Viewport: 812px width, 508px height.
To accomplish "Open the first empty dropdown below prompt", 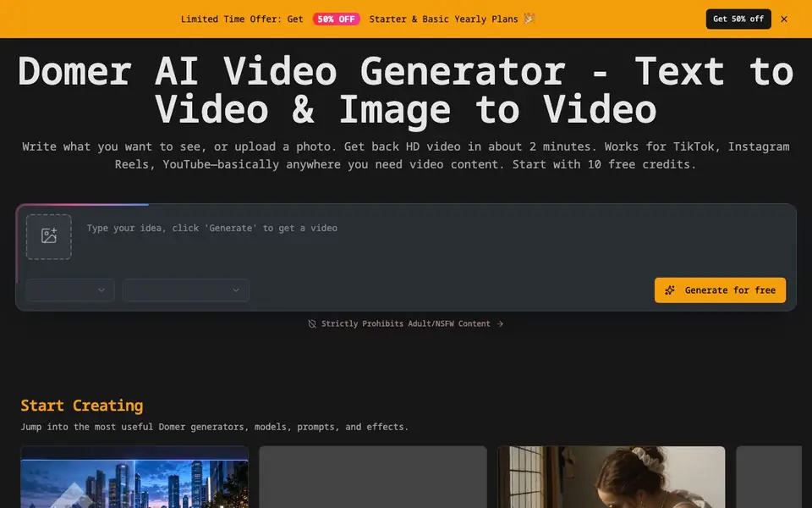I will [x=70, y=290].
